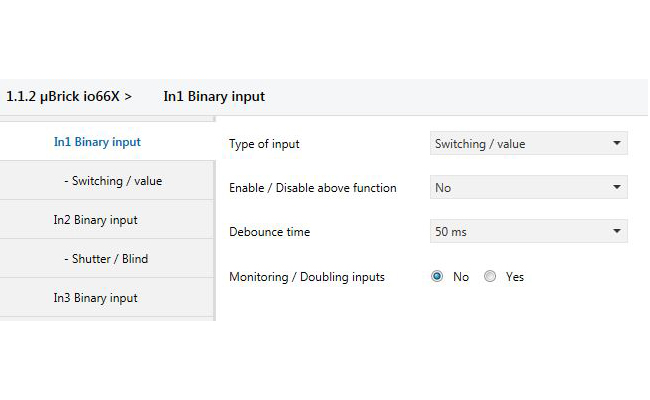Click the Enable / Disable above function label
Screen dimensions: 650x400
[312, 188]
